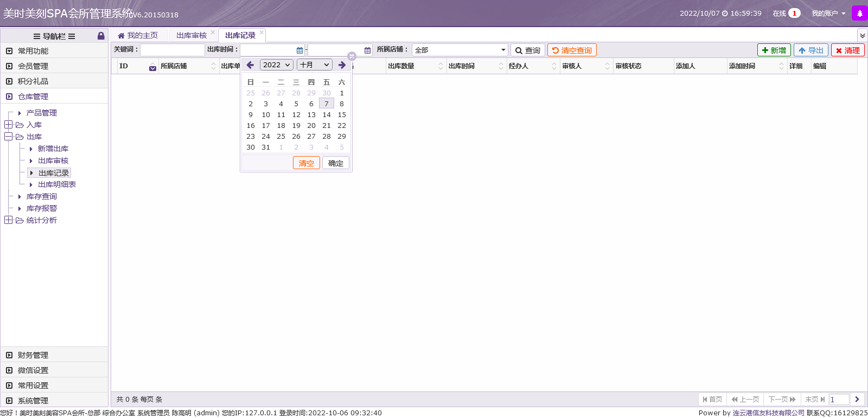Viewport: 868px width, 418px height.
Task: Click the 清空查询 button
Action: (x=572, y=50)
